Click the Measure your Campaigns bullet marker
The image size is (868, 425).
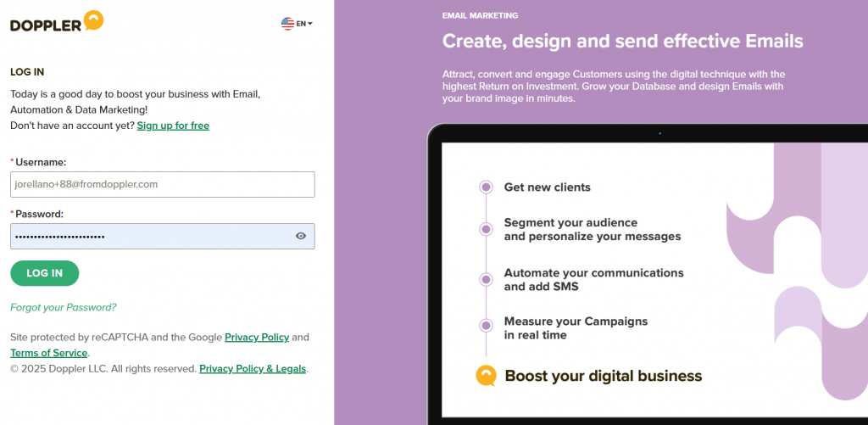point(486,326)
